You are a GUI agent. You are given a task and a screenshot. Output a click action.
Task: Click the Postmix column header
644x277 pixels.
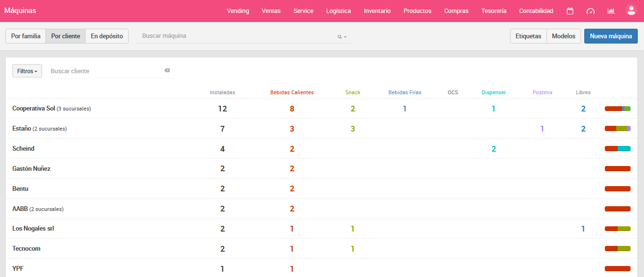pyautogui.click(x=543, y=92)
